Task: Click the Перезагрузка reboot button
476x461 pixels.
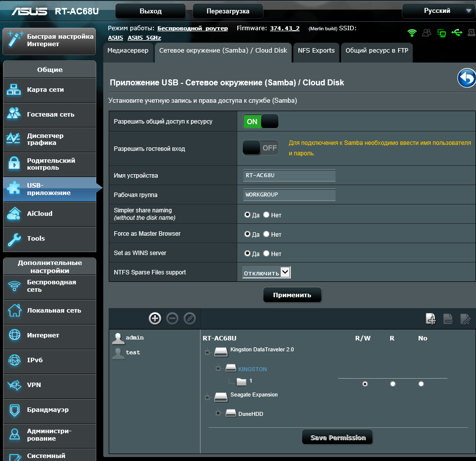Action: (x=228, y=11)
